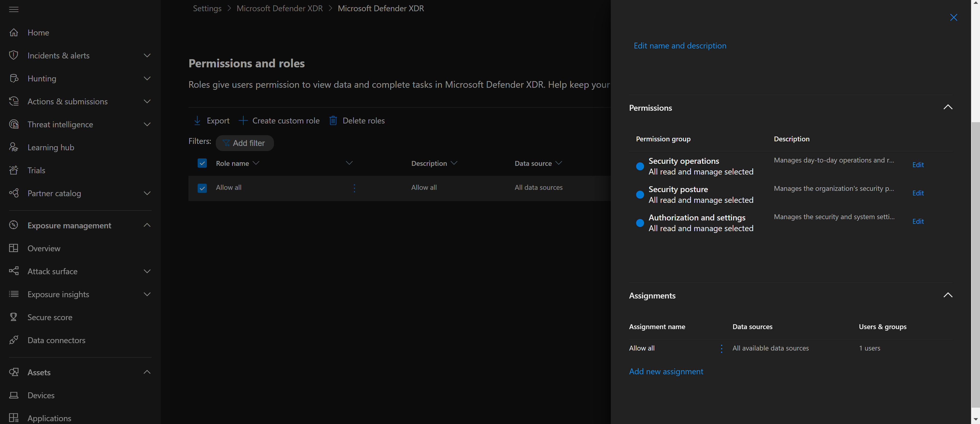Close the role details flyout panel
Viewport: 980px width, 424px height.
click(953, 18)
